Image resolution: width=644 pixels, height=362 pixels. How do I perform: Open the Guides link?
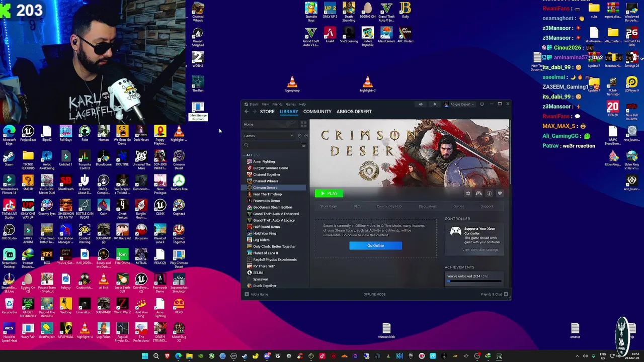(458, 206)
